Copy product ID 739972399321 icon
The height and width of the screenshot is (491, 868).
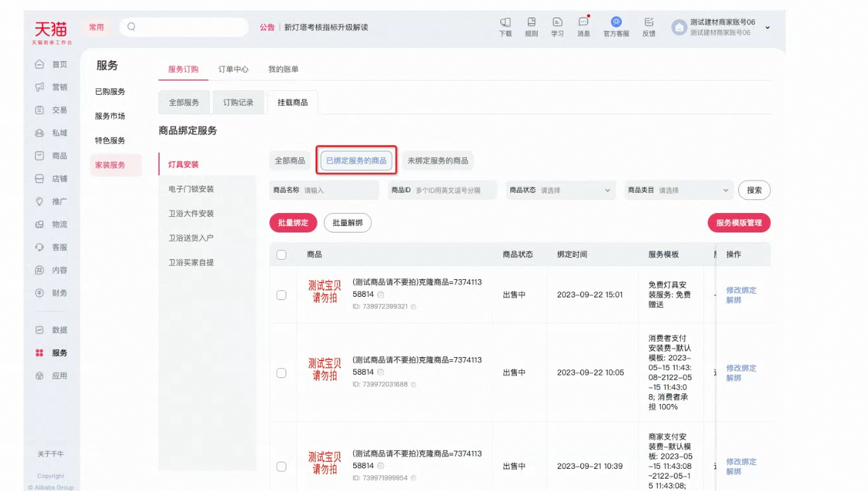(414, 307)
